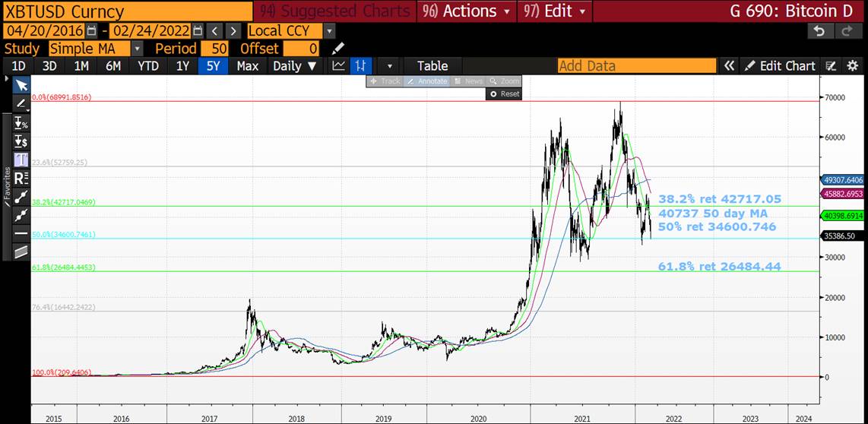Click the undo arrow icon

[819, 31]
